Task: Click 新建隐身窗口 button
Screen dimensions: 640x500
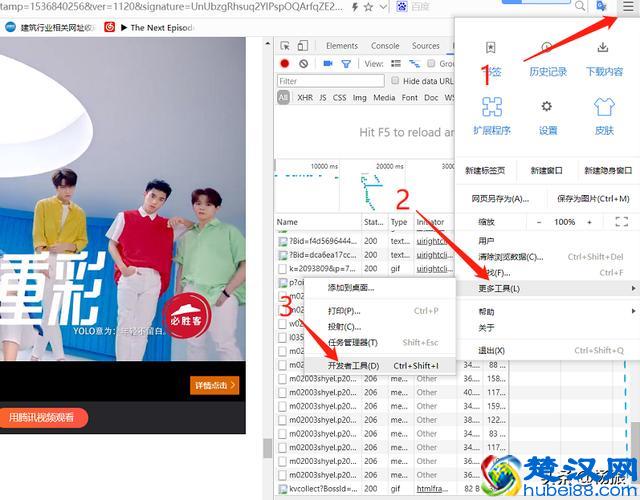Action: click(608, 171)
